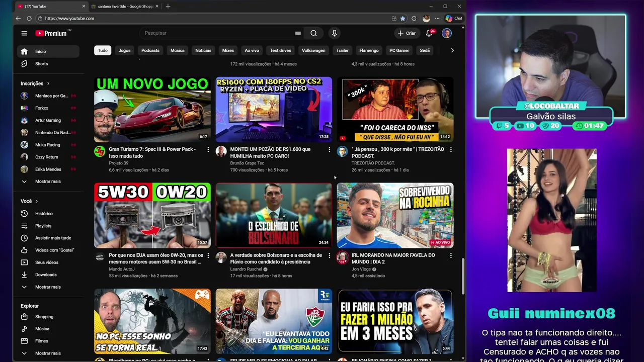Activate voice search microphone
The height and width of the screenshot is (362, 644).
pyautogui.click(x=334, y=33)
